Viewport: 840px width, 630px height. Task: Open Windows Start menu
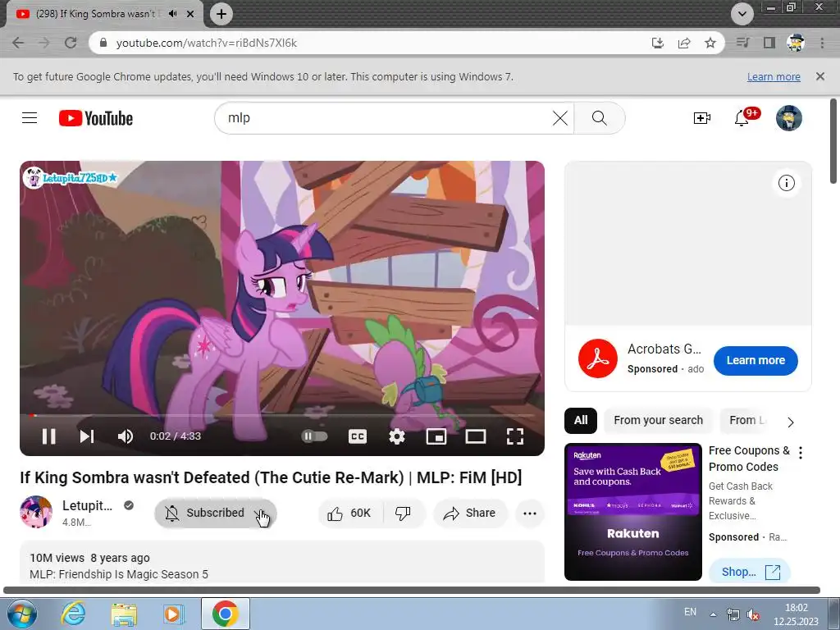click(21, 614)
